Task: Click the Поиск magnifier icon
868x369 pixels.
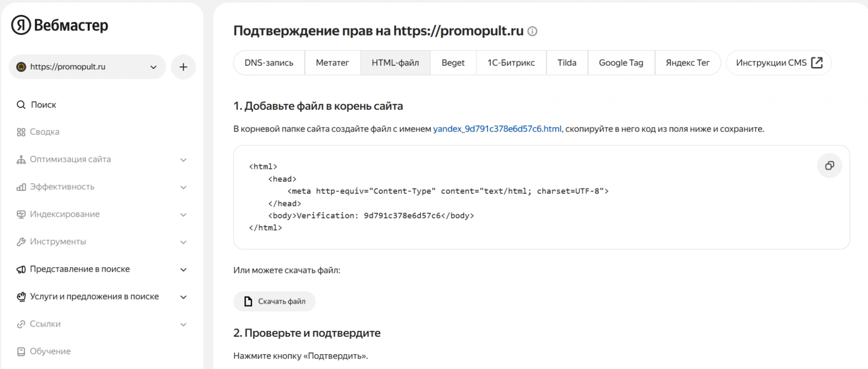Action: 21,105
